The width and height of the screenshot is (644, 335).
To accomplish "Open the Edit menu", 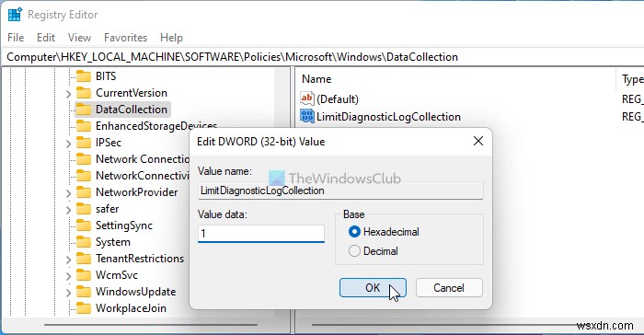I will pos(46,38).
